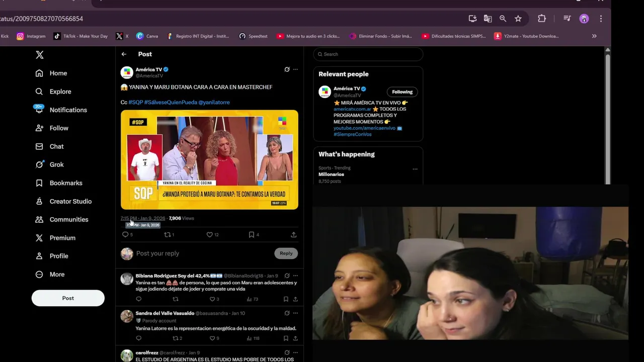Open Creator Studio in the sidebar

(x=63, y=201)
